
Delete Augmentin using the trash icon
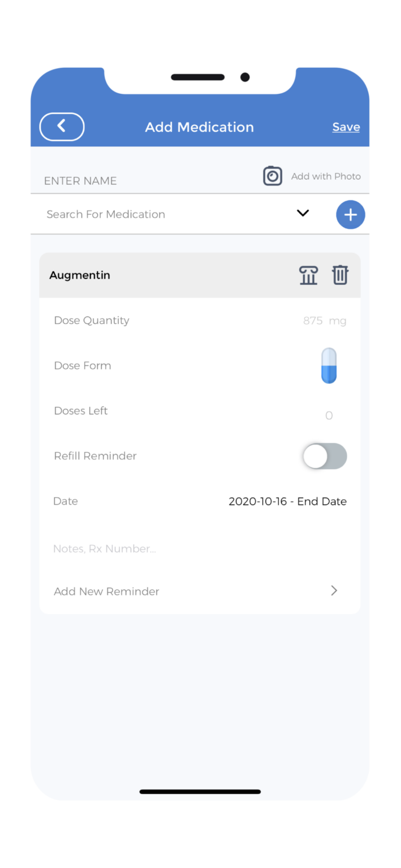tap(340, 275)
